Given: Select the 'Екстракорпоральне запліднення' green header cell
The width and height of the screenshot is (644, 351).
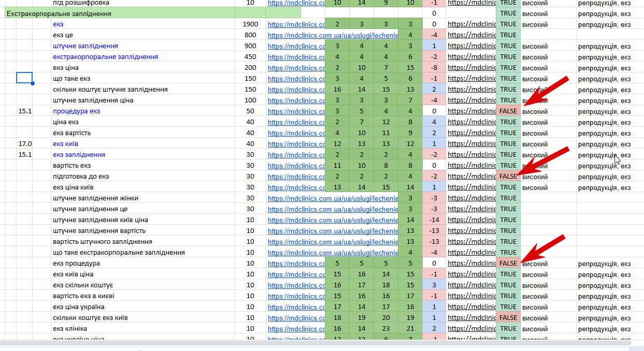Looking at the screenshot, I should tap(119, 13).
